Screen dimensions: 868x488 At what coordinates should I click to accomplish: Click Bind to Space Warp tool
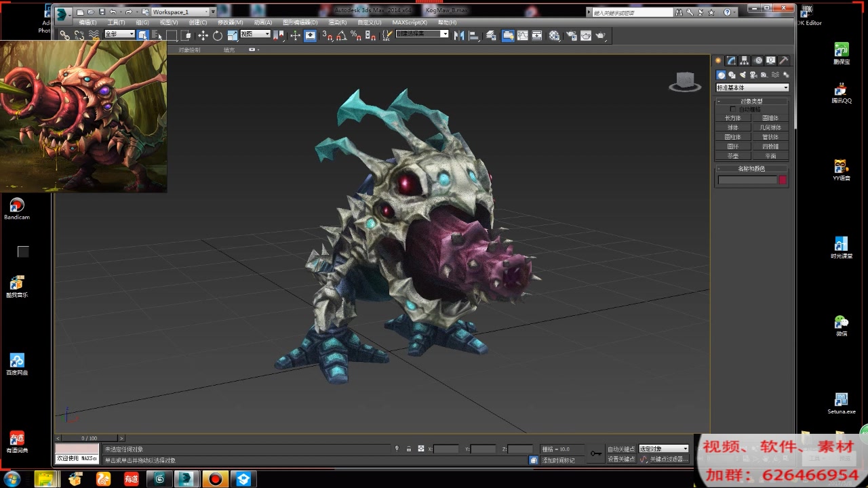94,35
